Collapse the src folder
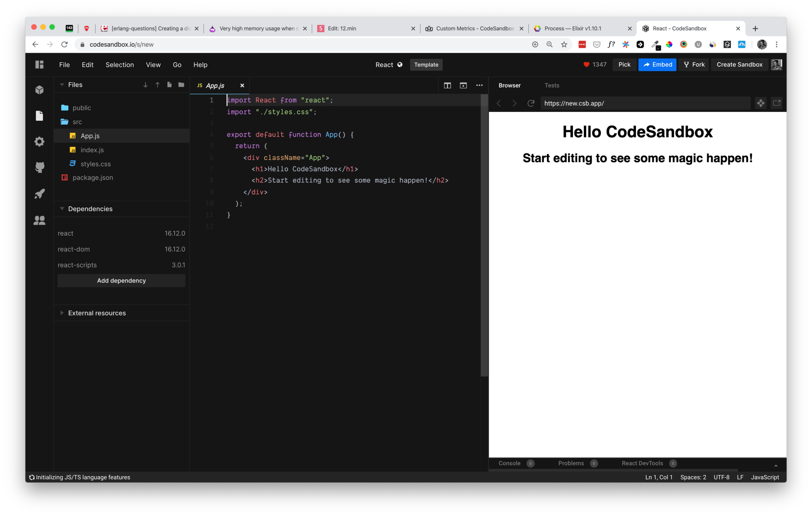 tap(77, 122)
